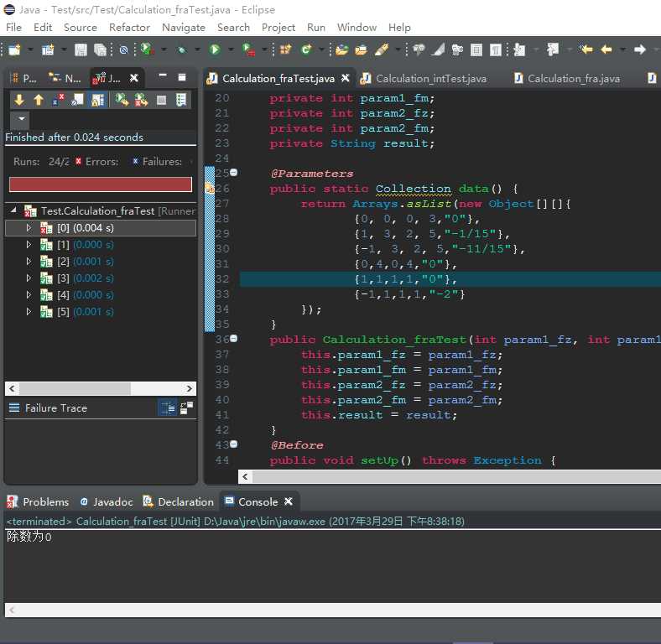Click the Open Task folder icon
The width and height of the screenshot is (661, 644).
click(361, 49)
